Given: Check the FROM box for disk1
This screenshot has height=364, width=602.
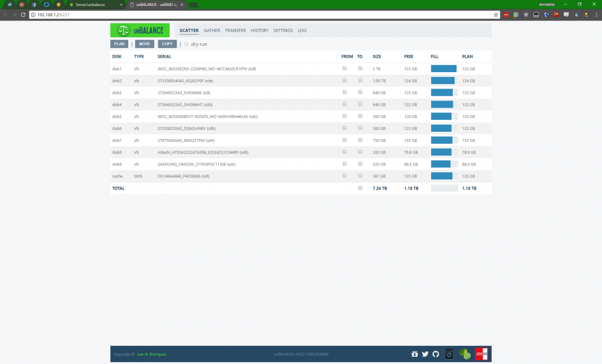Looking at the screenshot, I should point(344,68).
